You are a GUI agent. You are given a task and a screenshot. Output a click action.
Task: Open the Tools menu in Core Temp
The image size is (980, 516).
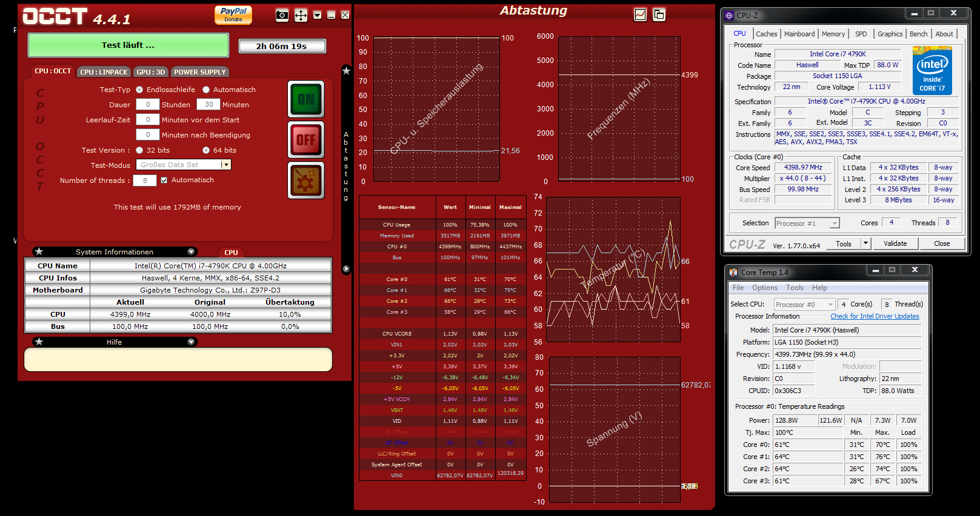(795, 288)
